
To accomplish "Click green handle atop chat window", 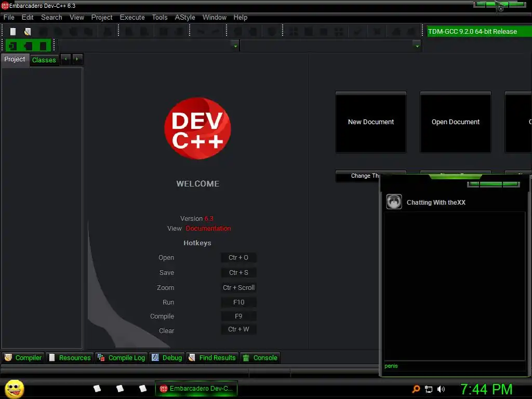I will click(455, 177).
